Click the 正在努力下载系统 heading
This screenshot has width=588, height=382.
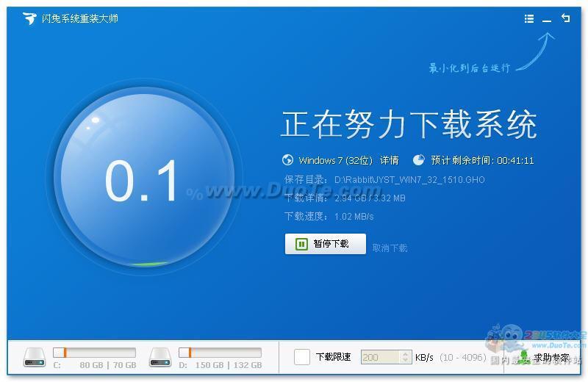(x=409, y=124)
